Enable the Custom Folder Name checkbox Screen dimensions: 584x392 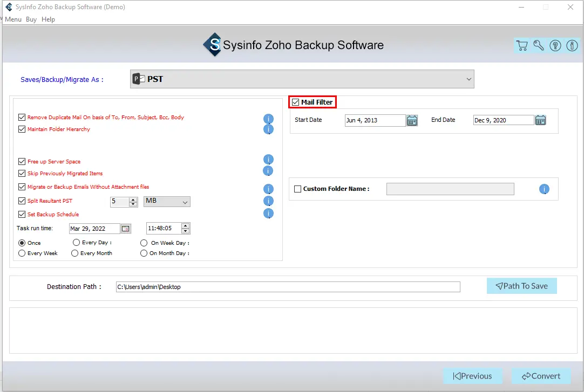click(297, 189)
